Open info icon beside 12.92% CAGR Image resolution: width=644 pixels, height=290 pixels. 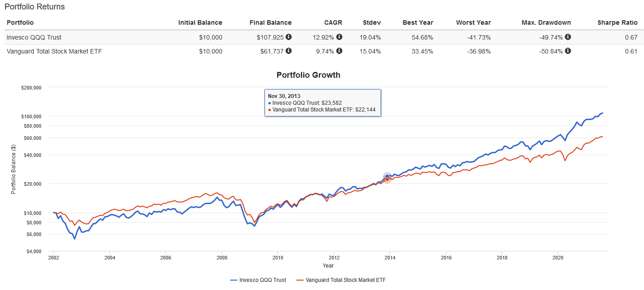[x=339, y=37]
